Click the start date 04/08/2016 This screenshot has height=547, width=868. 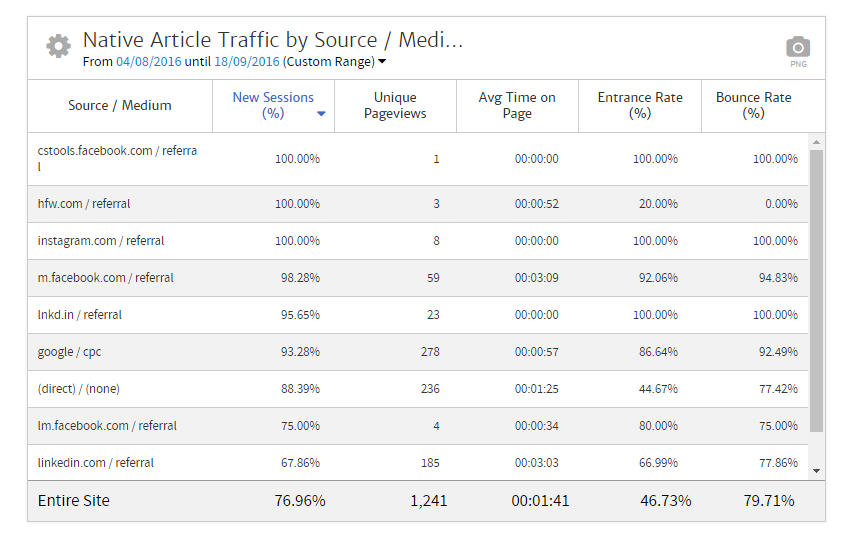147,62
